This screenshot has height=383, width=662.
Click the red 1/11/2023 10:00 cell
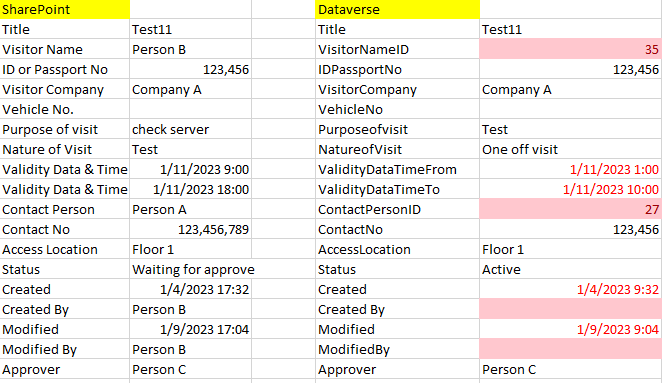[571, 190]
